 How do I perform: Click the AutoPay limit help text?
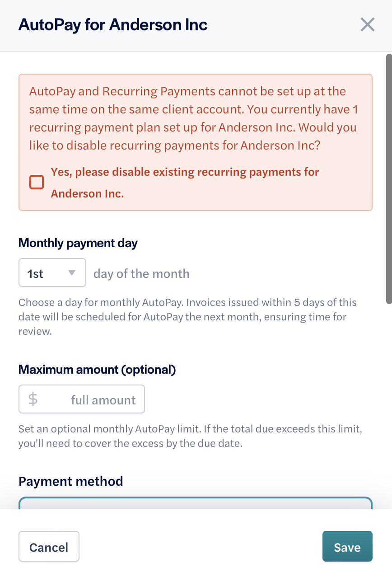coord(190,436)
